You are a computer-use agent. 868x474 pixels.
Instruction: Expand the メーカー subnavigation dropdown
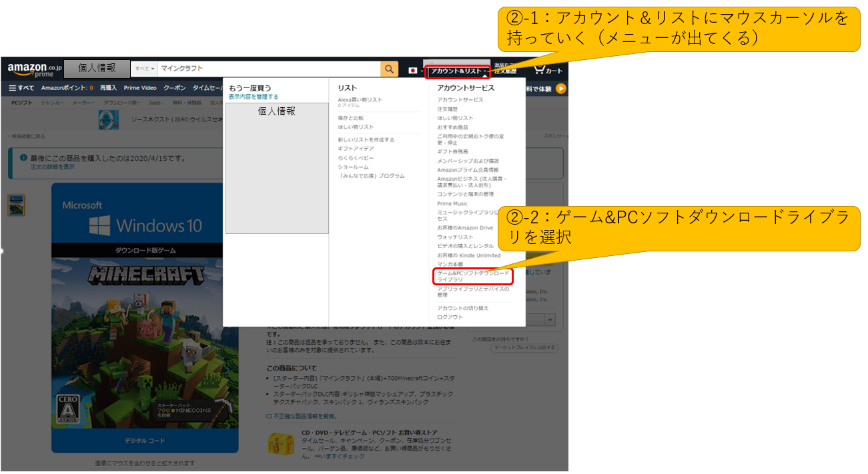click(83, 103)
